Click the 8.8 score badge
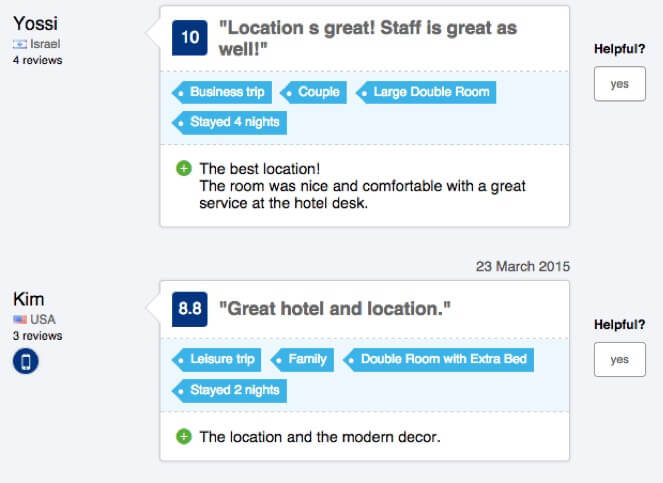The height and width of the screenshot is (483, 663). click(190, 309)
